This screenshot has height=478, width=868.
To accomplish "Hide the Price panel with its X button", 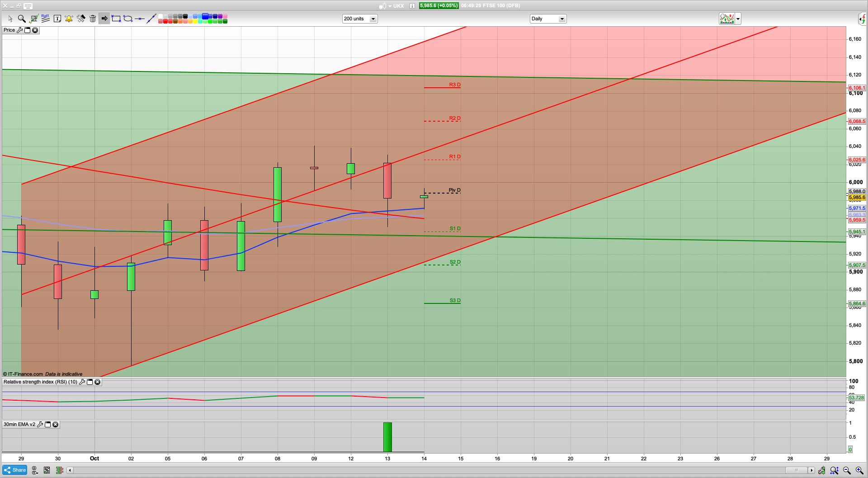I will tap(35, 30).
